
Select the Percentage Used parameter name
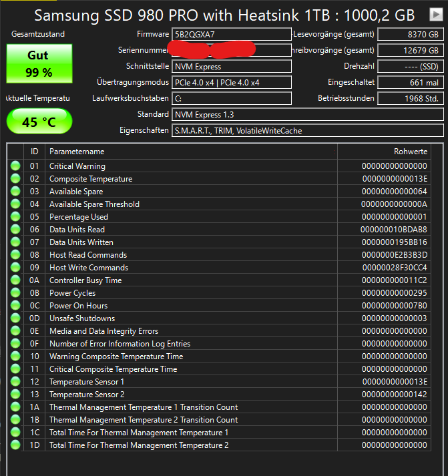click(x=79, y=217)
